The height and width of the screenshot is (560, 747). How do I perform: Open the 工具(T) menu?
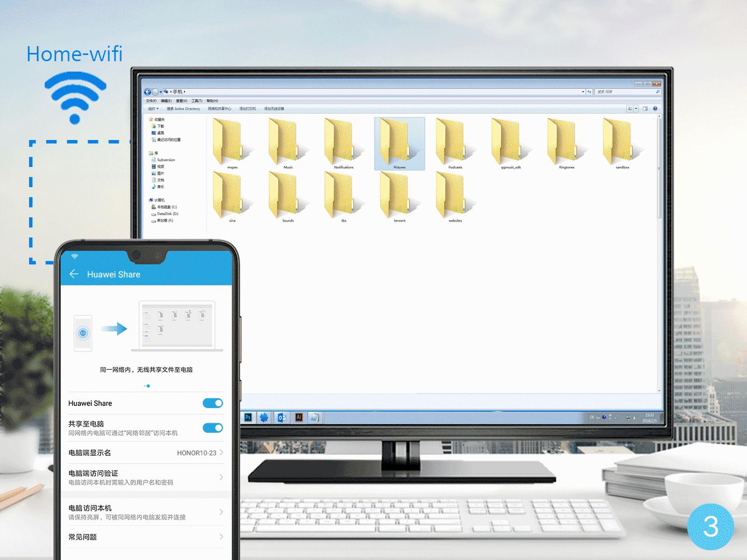tap(197, 101)
